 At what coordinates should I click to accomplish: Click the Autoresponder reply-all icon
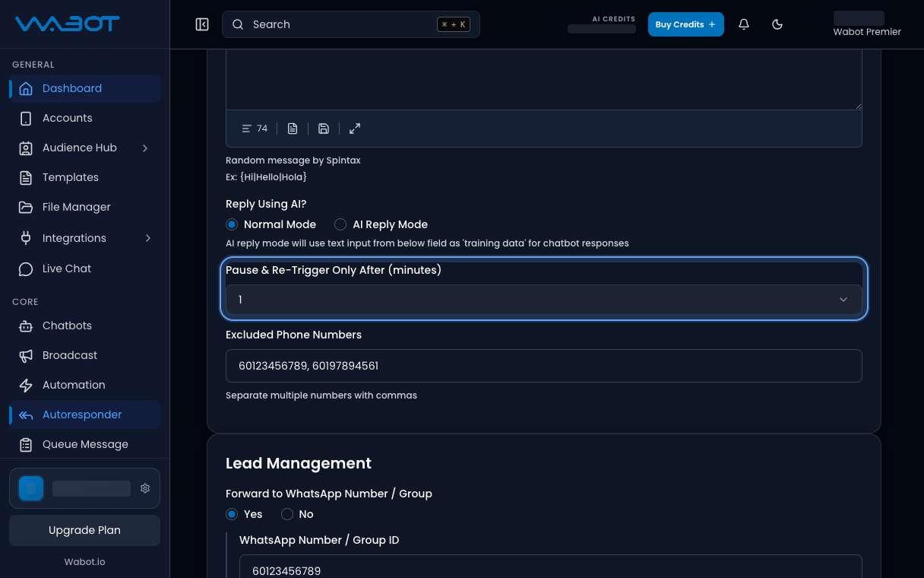tap(26, 414)
